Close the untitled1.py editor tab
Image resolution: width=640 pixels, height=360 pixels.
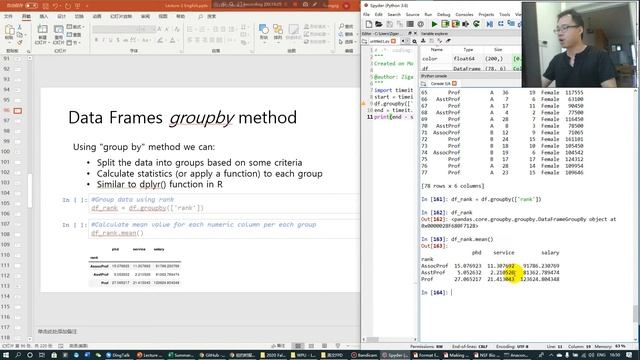tap(393, 42)
